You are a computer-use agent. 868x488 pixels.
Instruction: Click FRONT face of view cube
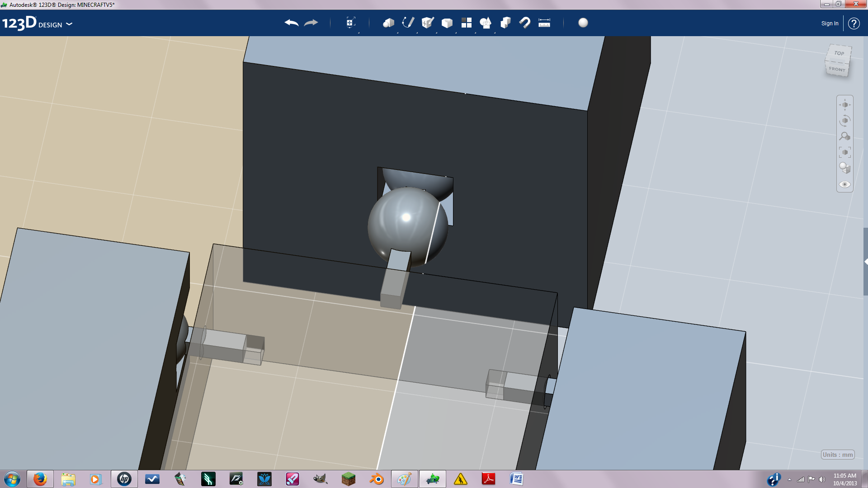[x=837, y=69]
